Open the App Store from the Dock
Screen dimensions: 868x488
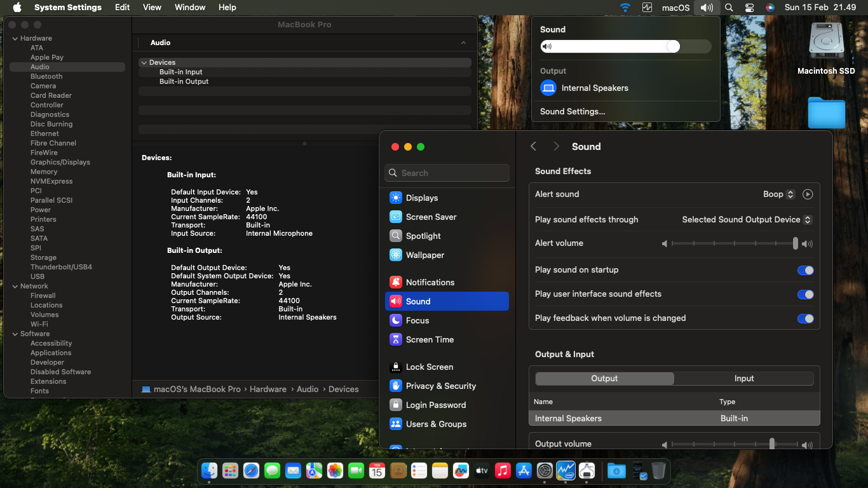tap(524, 471)
